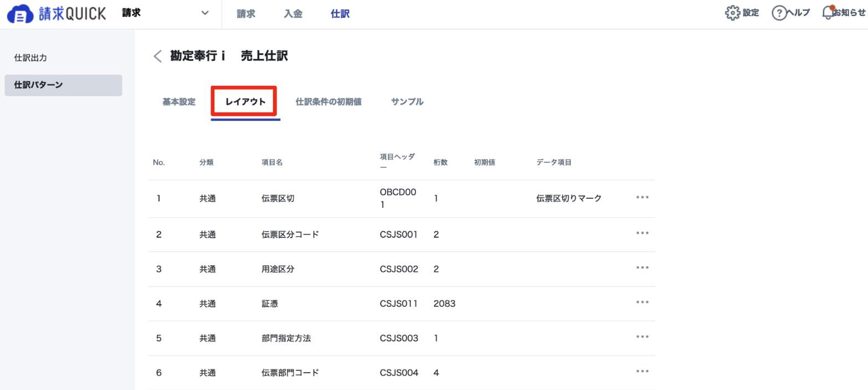Click the 伝票区分コード item name cell
Viewport: 868px width, 390px height.
tap(290, 234)
